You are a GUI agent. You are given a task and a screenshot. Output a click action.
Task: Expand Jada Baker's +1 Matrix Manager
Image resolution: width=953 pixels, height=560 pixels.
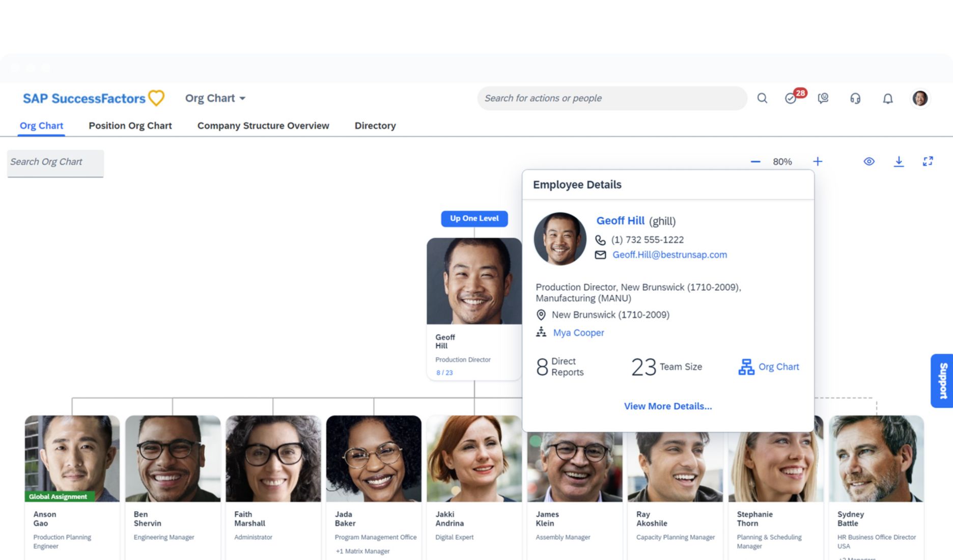click(361, 551)
